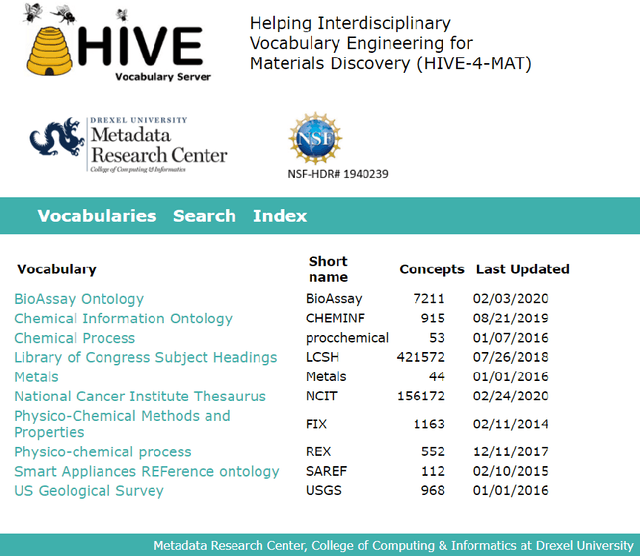Click the Last Updated column header
640x556 pixels.
(523, 269)
